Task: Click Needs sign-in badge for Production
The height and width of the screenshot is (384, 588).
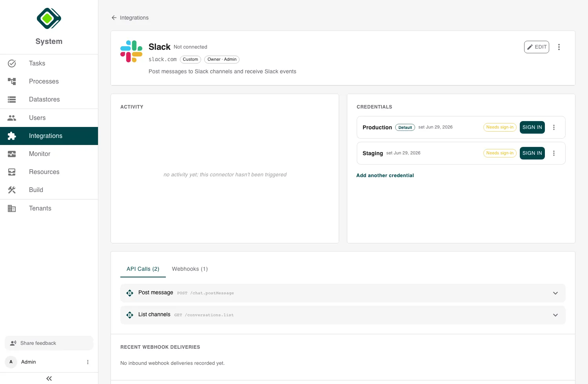Action: coord(500,127)
